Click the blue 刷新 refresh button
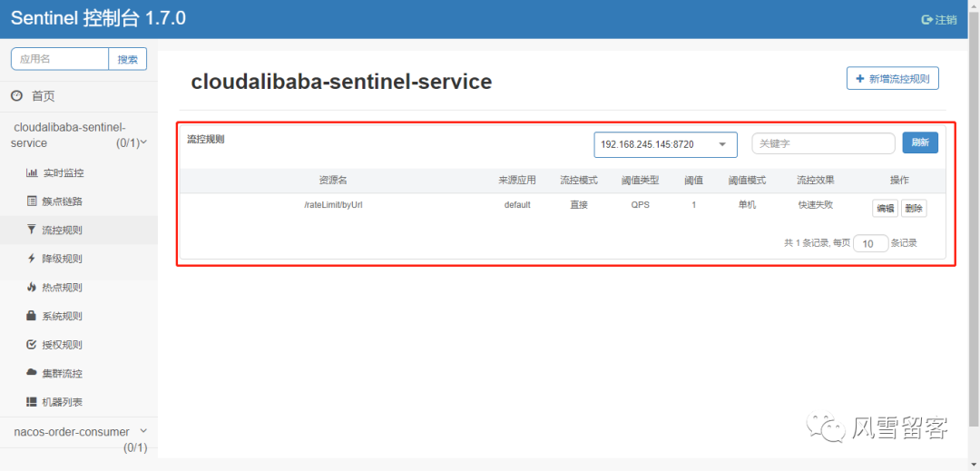The width and height of the screenshot is (980, 471). pyautogui.click(x=920, y=142)
